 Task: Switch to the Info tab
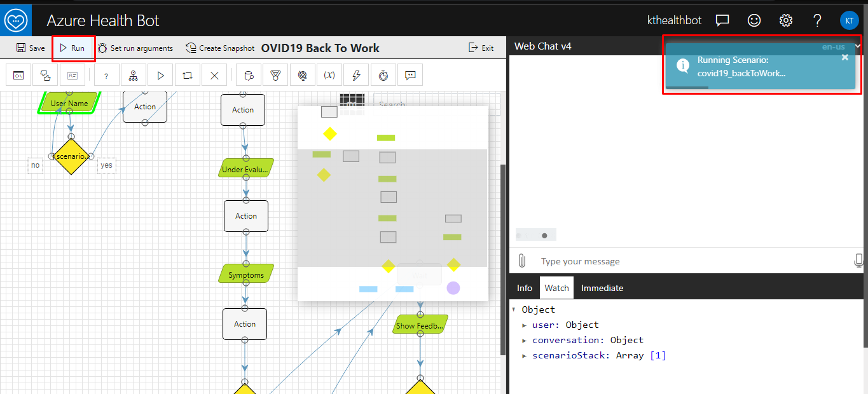[524, 288]
